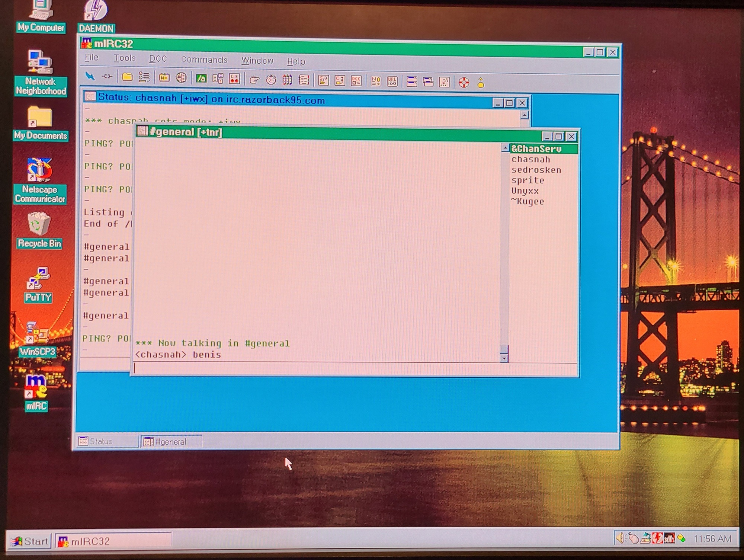
Task: Open the Window menu
Action: [257, 60]
